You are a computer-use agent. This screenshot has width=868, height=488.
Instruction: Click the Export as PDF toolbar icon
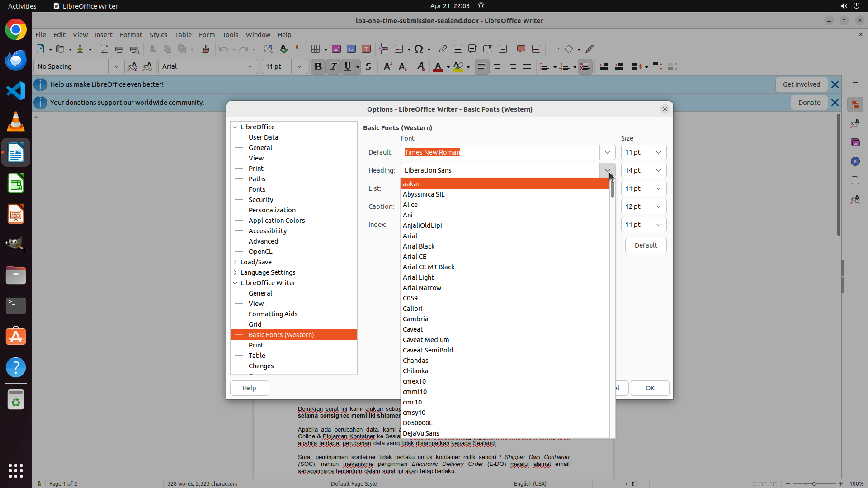pyautogui.click(x=104, y=49)
